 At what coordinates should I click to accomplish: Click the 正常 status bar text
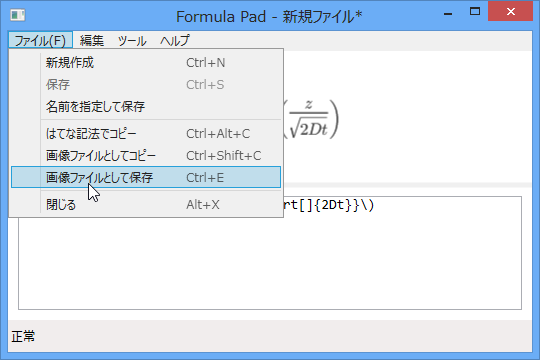(23, 337)
